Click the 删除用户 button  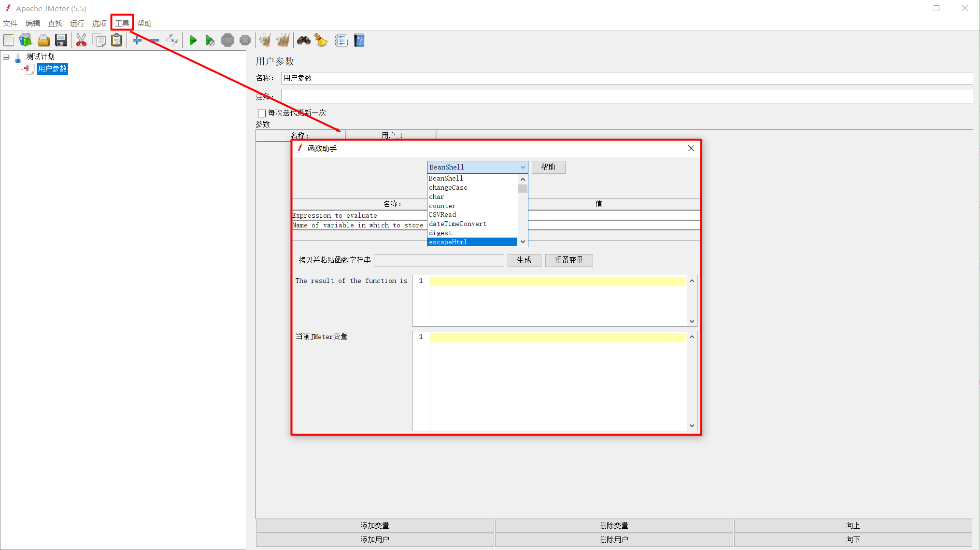click(x=614, y=540)
